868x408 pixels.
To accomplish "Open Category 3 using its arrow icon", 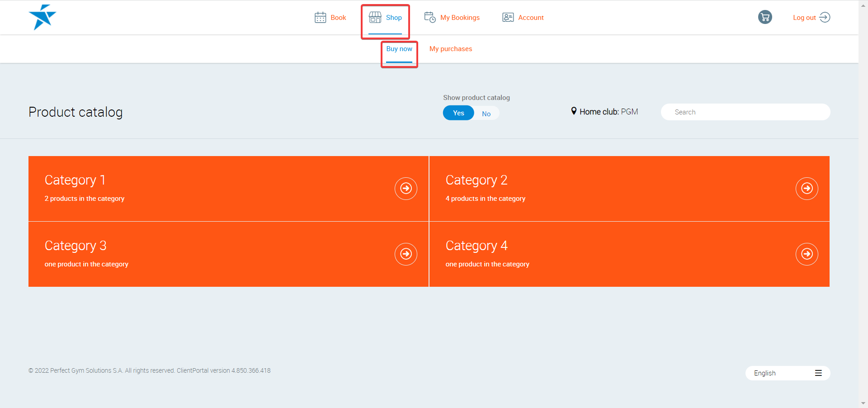I will [x=406, y=254].
